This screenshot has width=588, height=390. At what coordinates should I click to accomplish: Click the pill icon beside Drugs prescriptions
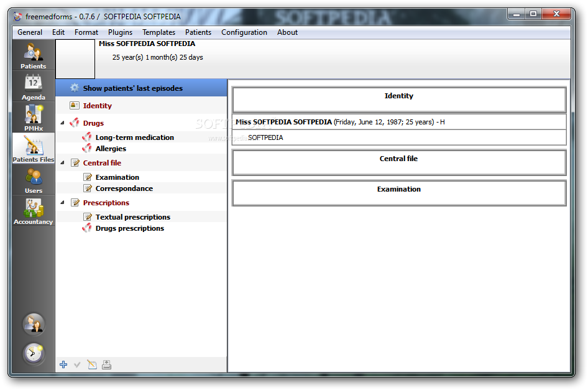[86, 228]
